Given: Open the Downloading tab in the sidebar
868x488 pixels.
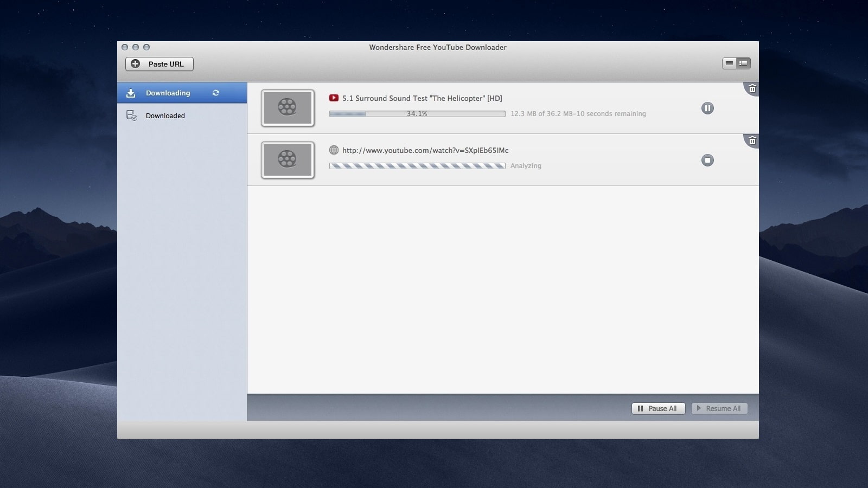Looking at the screenshot, I should 182,93.
